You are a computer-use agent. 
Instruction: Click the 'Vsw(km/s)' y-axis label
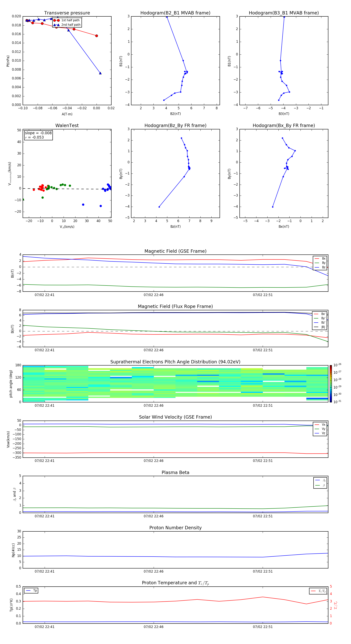click(8, 439)
